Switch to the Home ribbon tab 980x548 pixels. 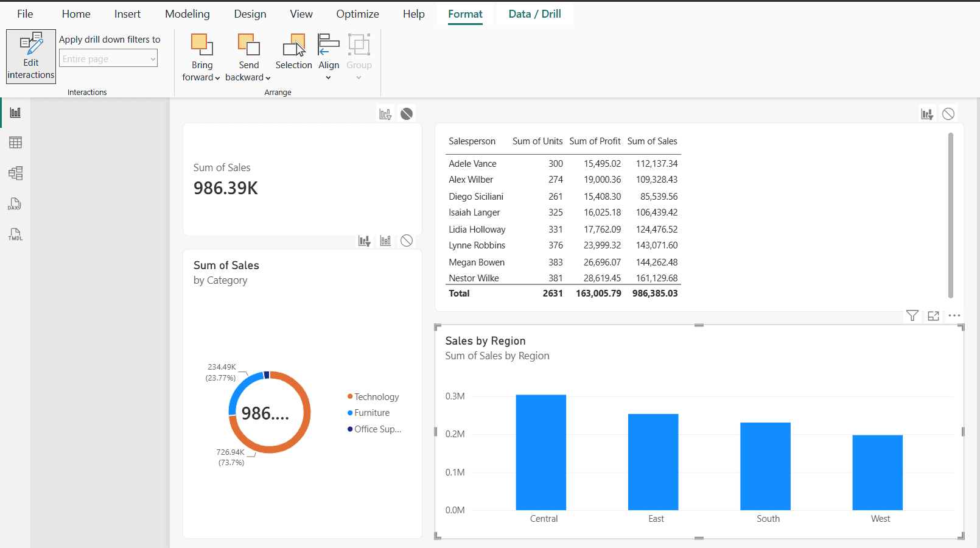76,13
